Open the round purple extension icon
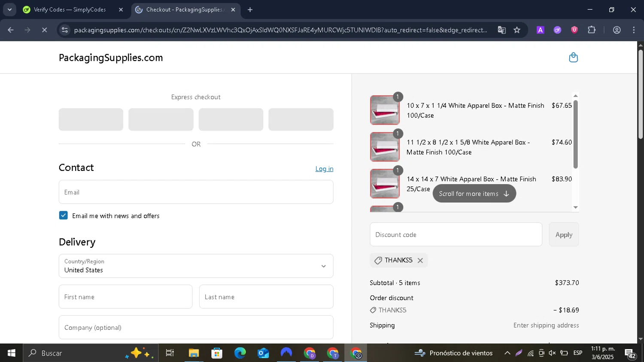The height and width of the screenshot is (362, 644). tap(557, 30)
